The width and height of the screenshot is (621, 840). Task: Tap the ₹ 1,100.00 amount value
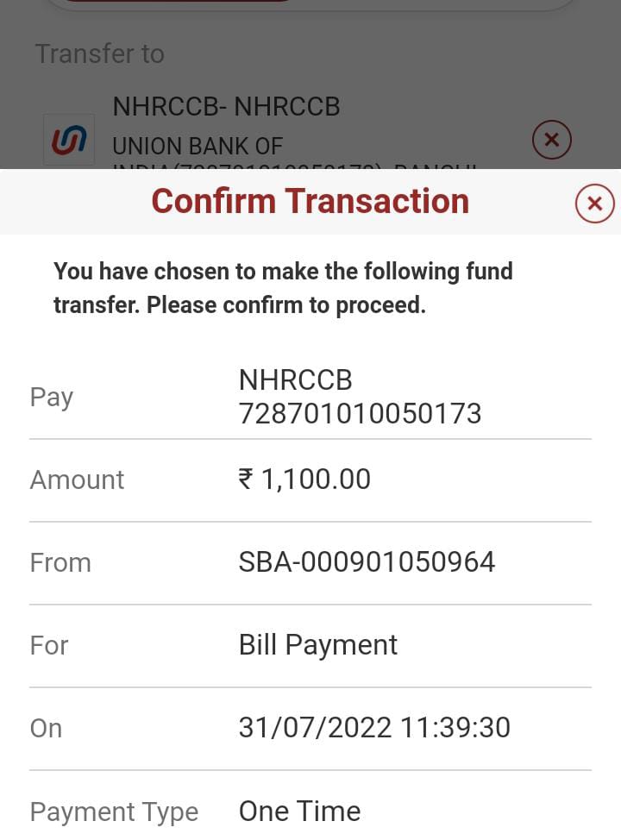(x=304, y=480)
